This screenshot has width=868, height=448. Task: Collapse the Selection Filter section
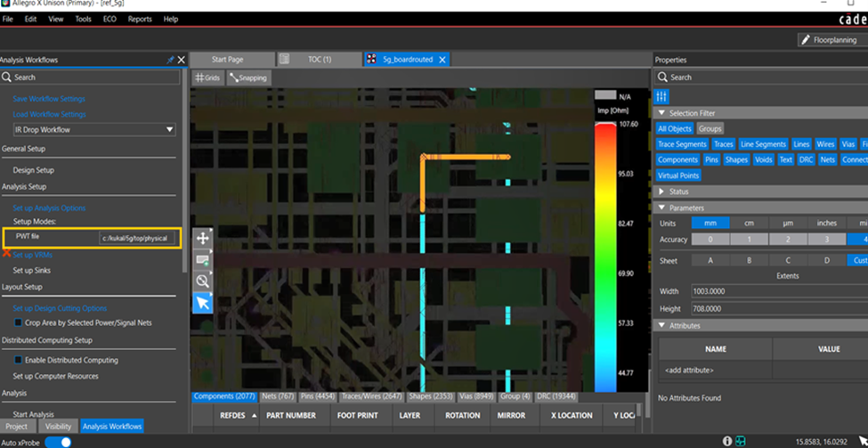coord(661,113)
